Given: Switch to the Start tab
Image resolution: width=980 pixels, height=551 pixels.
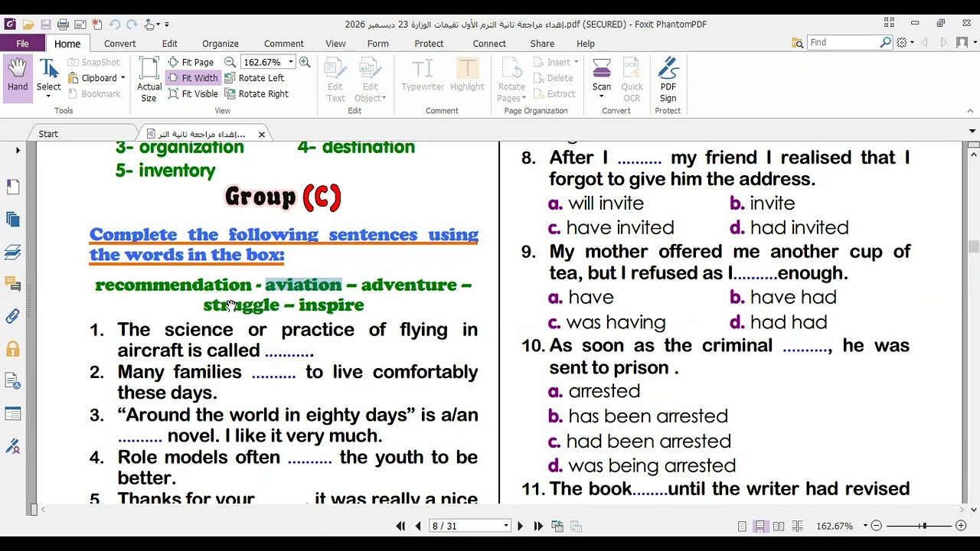Looking at the screenshot, I should tap(48, 134).
